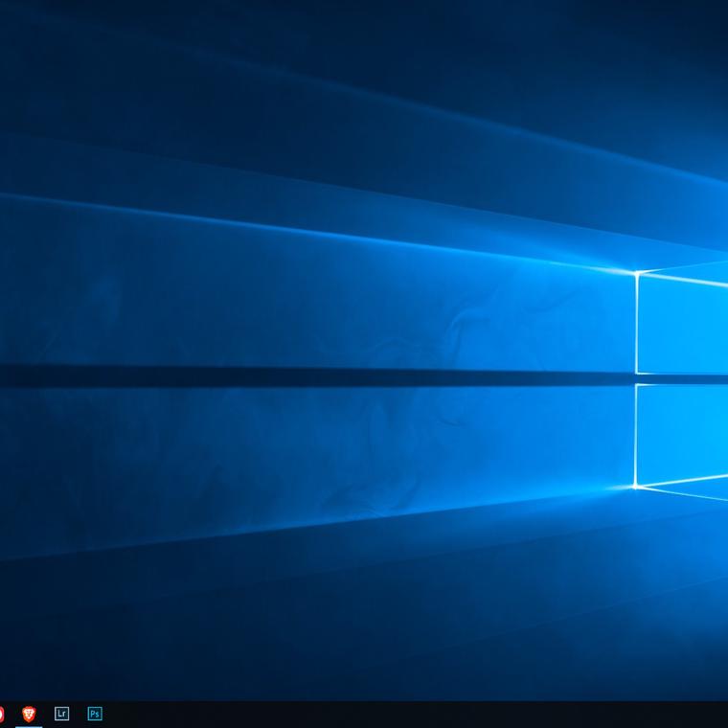Click empty taskbar space right of Photoshop
The height and width of the screenshot is (728, 728).
[x=153, y=714]
